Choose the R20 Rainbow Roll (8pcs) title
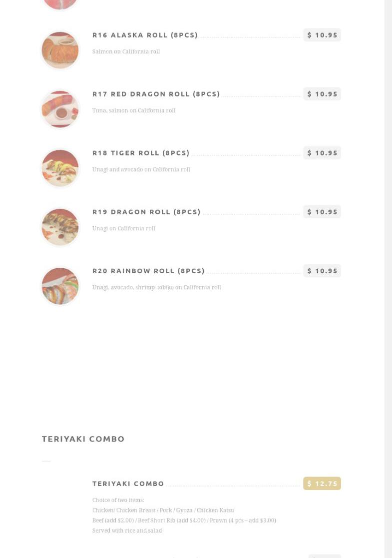The width and height of the screenshot is (392, 558). [x=148, y=271]
